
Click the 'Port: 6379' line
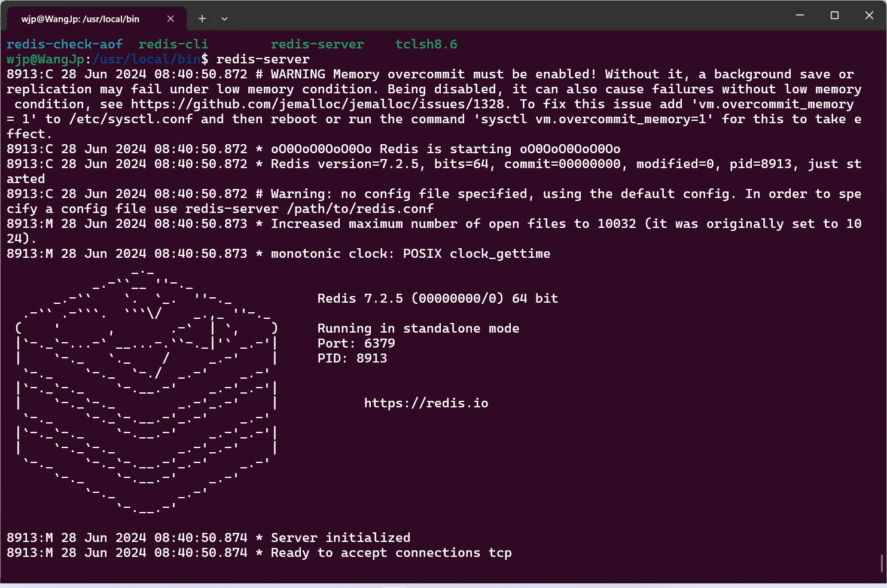[x=356, y=343]
